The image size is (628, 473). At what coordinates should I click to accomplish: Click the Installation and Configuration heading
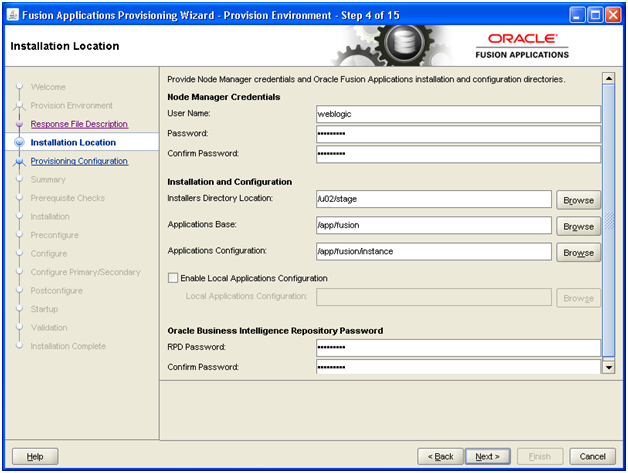pos(229,182)
